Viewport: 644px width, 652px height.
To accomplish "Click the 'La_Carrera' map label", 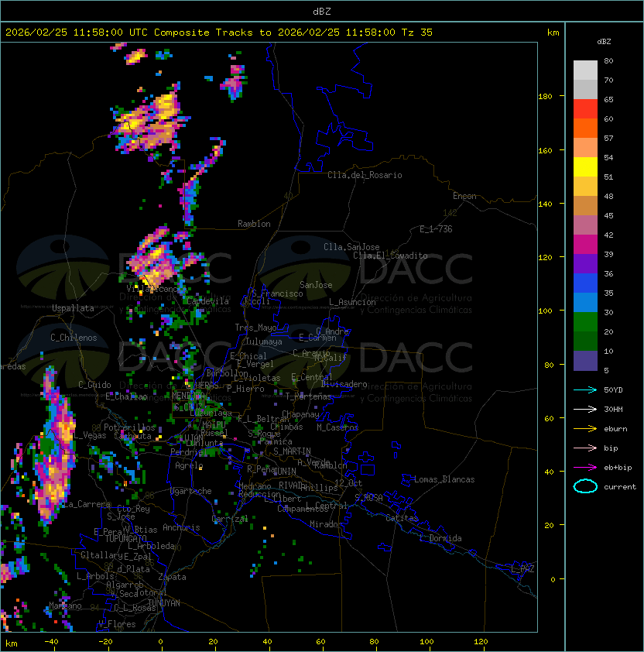I will point(87,504).
